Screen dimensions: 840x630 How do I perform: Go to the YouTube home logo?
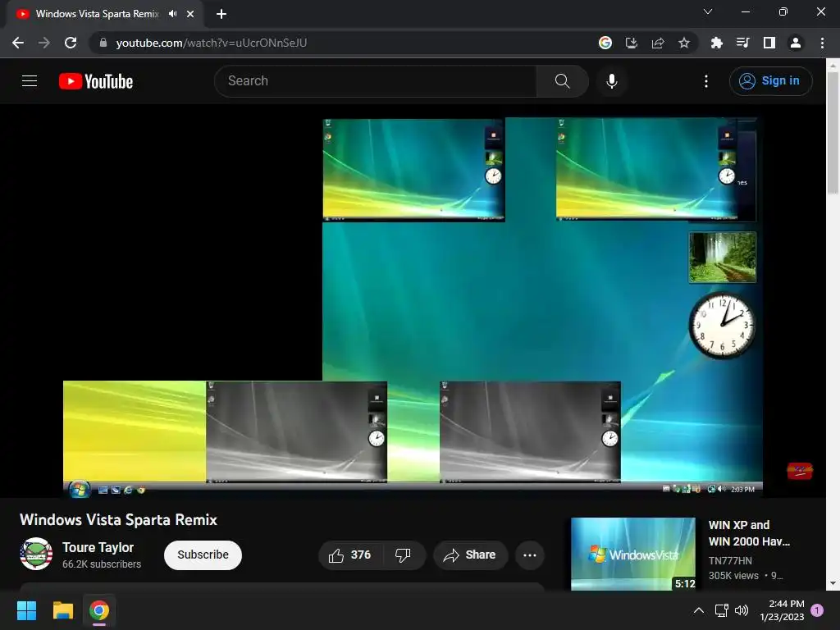[x=96, y=81]
